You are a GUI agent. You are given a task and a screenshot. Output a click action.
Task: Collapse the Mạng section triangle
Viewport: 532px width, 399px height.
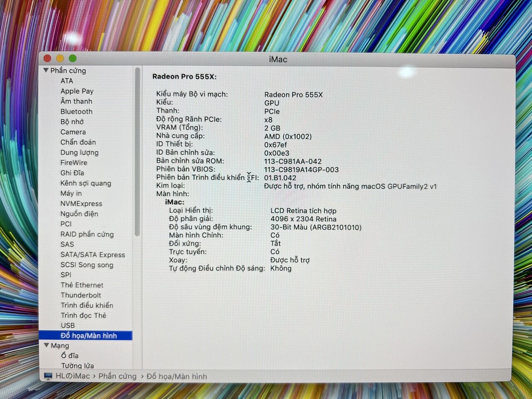click(x=47, y=345)
